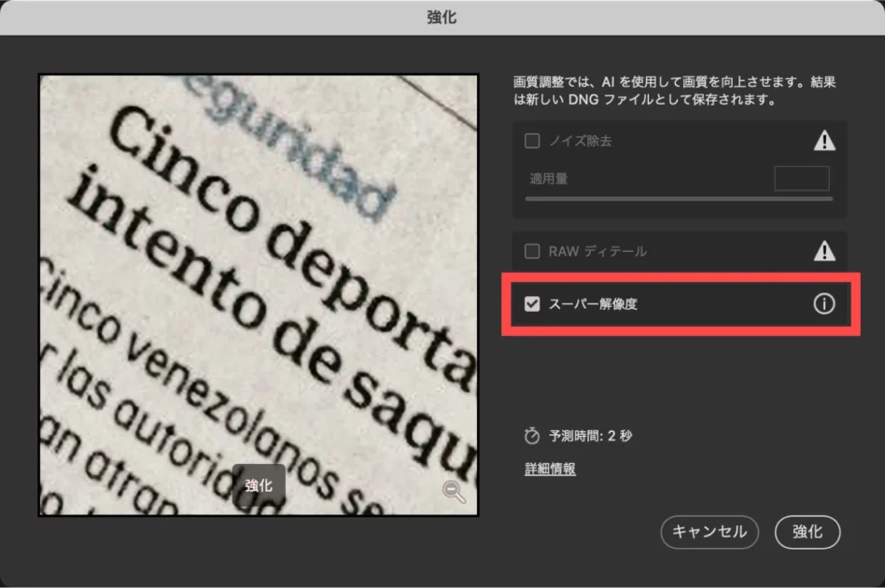Click the warning triangle beside ノイズ除去

pos(824,141)
